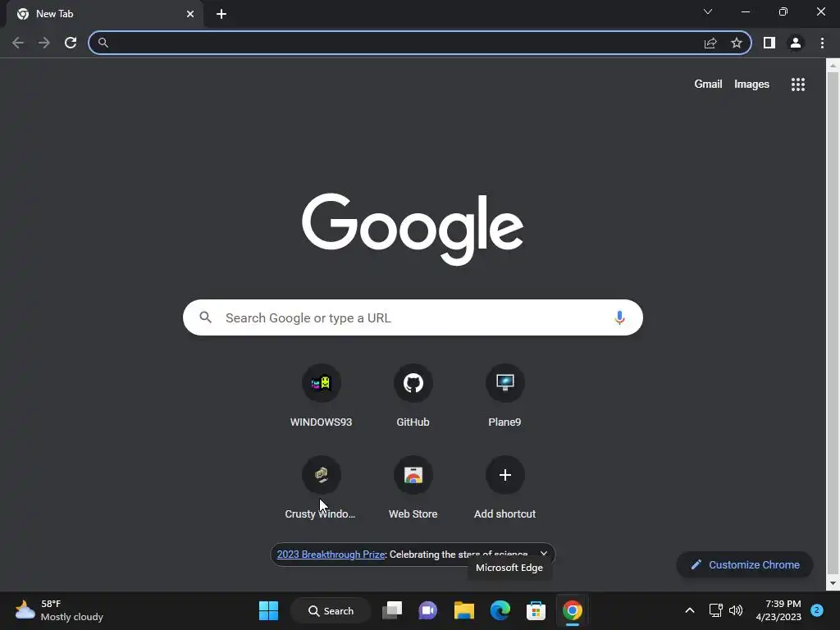Click the Customize Chrome button
Image resolution: width=840 pixels, height=630 pixels.
click(745, 564)
